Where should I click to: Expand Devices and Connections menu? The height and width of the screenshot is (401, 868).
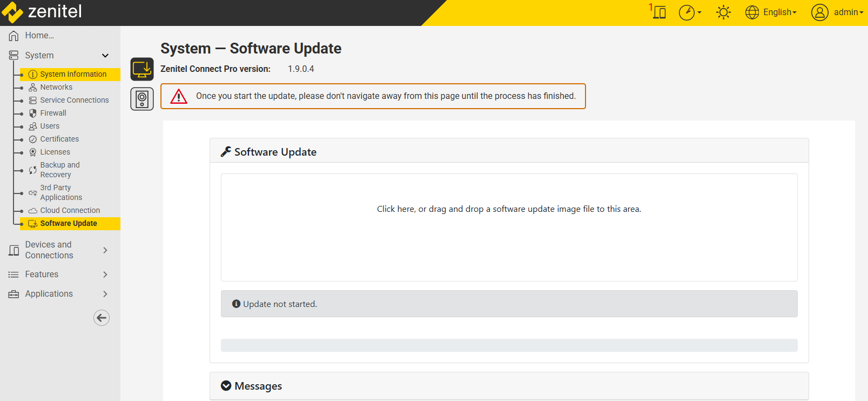point(105,250)
